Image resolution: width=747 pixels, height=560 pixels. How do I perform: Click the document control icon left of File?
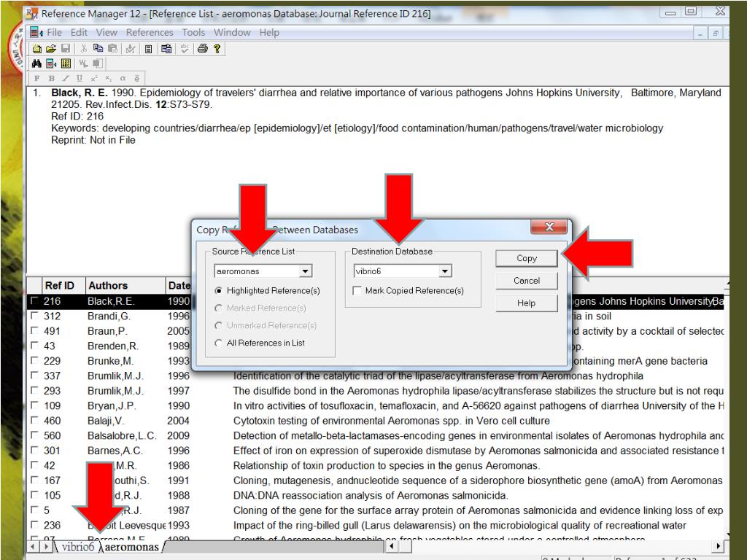click(36, 32)
